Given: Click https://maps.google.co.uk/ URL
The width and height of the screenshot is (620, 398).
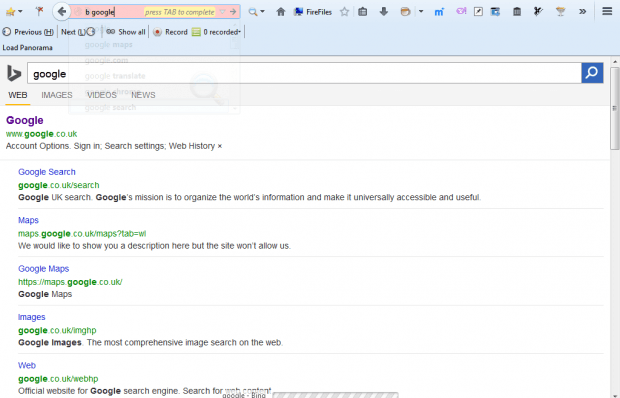Looking at the screenshot, I should coord(70,282).
